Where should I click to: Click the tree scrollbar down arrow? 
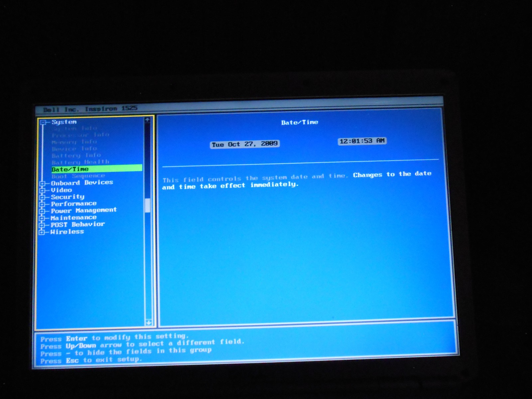(x=149, y=323)
